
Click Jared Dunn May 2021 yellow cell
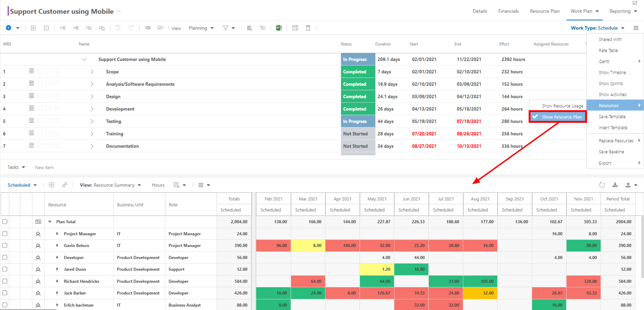tap(377, 269)
